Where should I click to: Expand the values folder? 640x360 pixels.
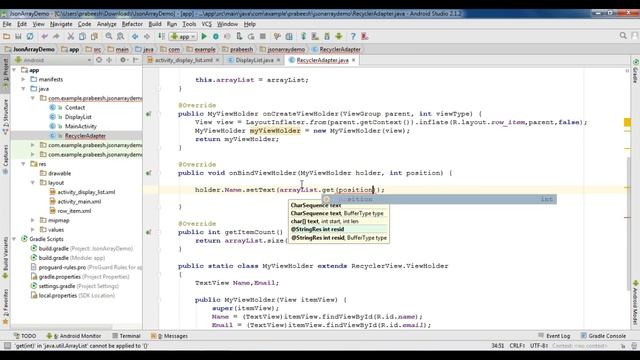tap(33, 229)
